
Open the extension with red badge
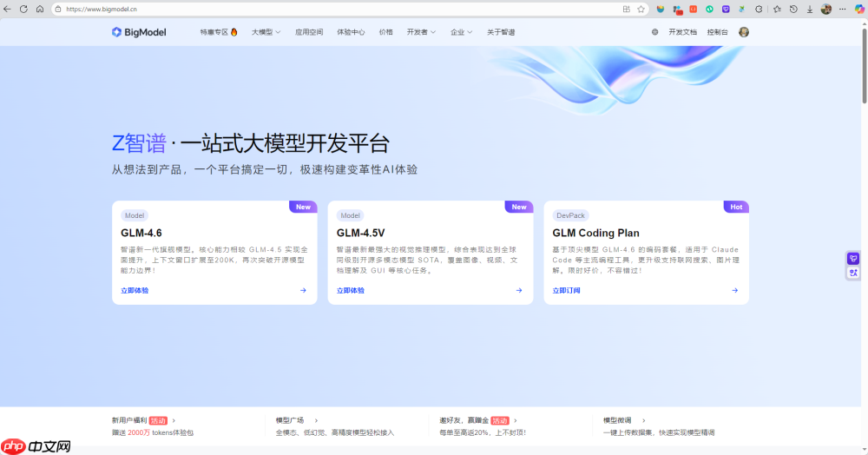tap(677, 10)
